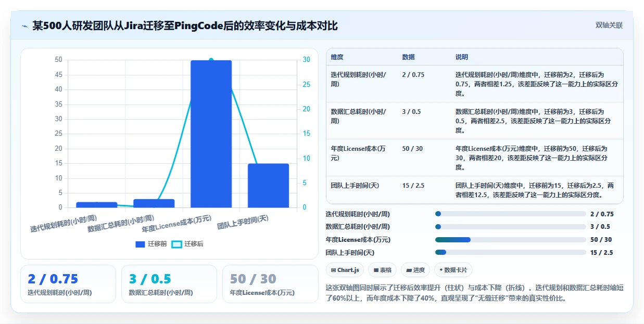The height and width of the screenshot is (324, 644).
Task: Click progress value 50 / 30 beside bar
Action: 601,240
